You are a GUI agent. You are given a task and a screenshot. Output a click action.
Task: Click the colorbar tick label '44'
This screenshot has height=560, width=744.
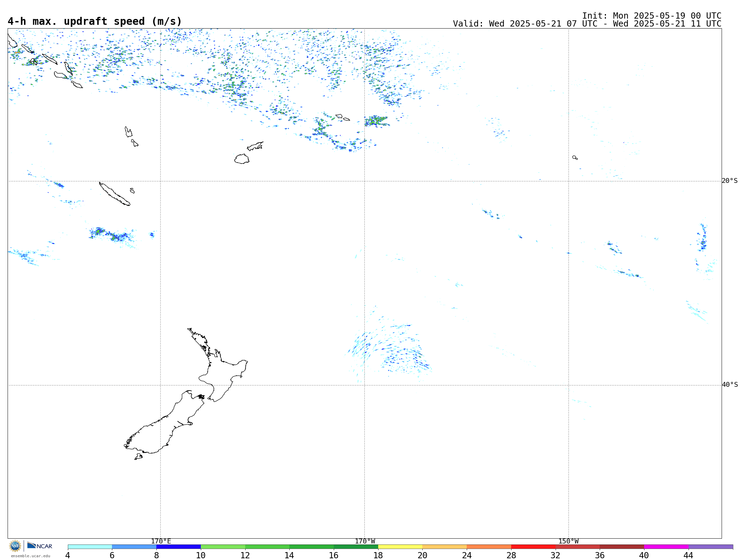pyautogui.click(x=689, y=556)
